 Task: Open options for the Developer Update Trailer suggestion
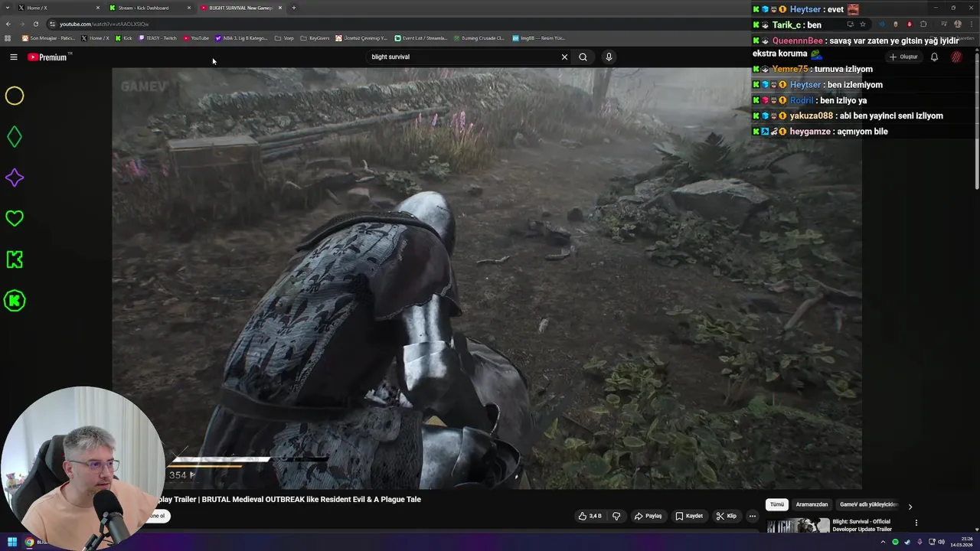click(x=916, y=523)
